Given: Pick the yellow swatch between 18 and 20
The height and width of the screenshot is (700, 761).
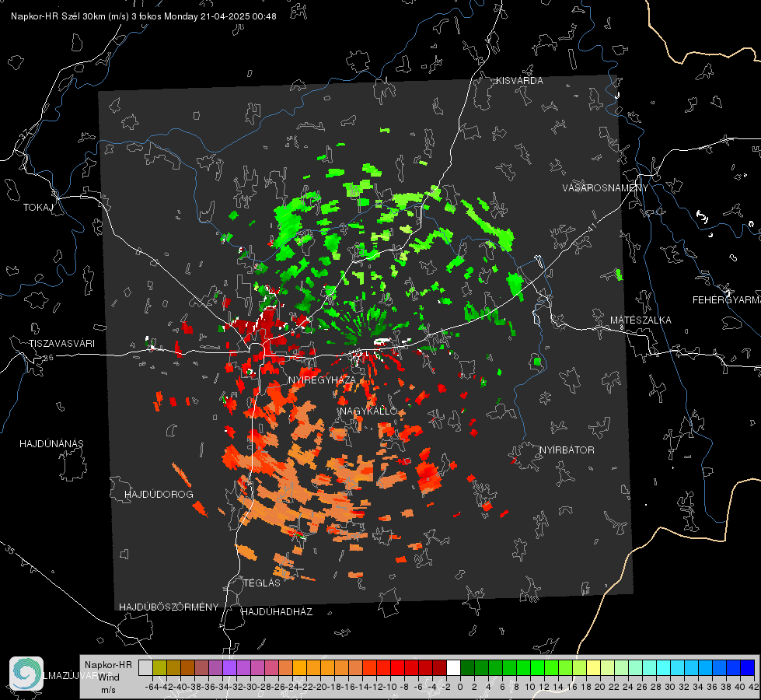Looking at the screenshot, I should [593, 667].
